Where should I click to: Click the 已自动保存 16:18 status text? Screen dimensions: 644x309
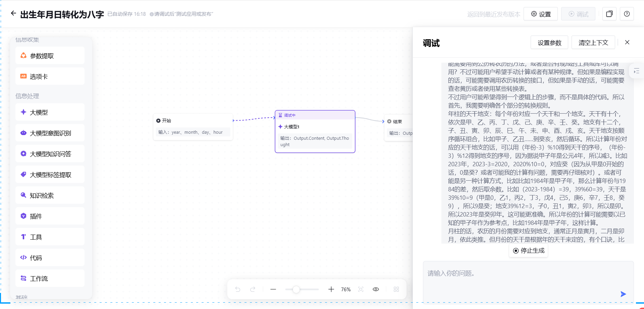pos(126,14)
